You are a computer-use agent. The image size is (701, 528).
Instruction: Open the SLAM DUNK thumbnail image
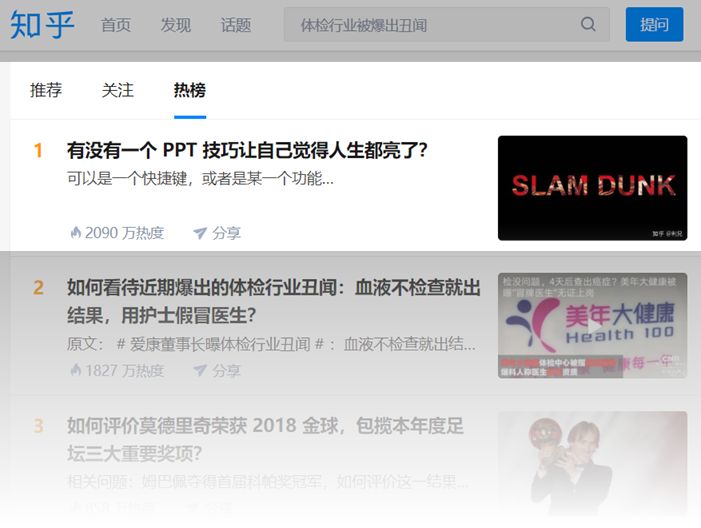tap(592, 188)
